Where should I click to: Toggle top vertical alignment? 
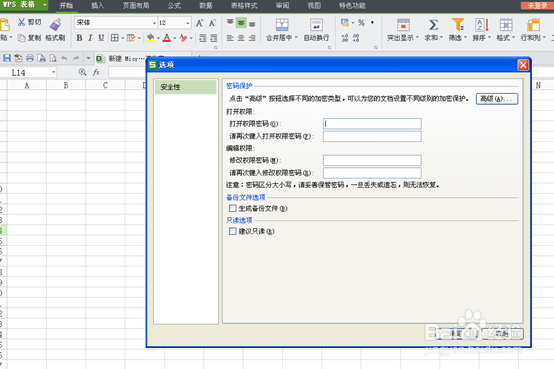[x=230, y=23]
